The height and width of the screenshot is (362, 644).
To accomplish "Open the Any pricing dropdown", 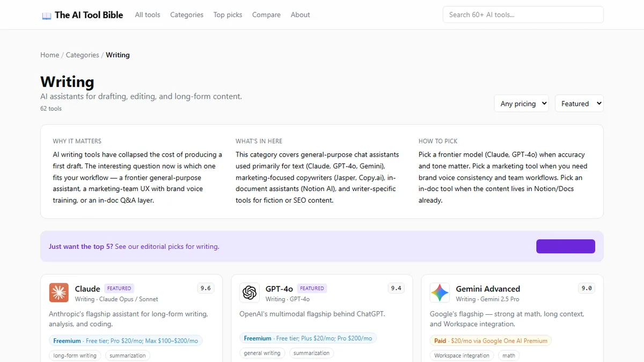I will click(x=522, y=104).
